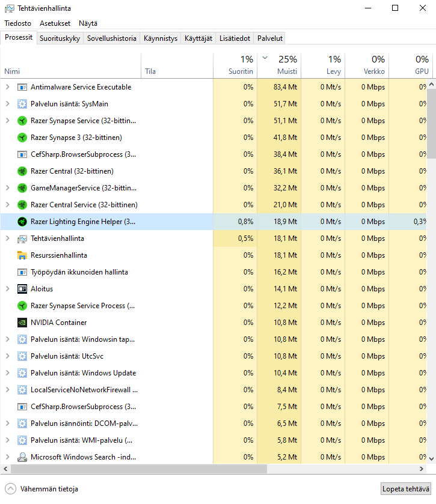Click the vertical scrollbar up arrow
Image resolution: width=436 pixels, height=504 pixels.
point(432,84)
